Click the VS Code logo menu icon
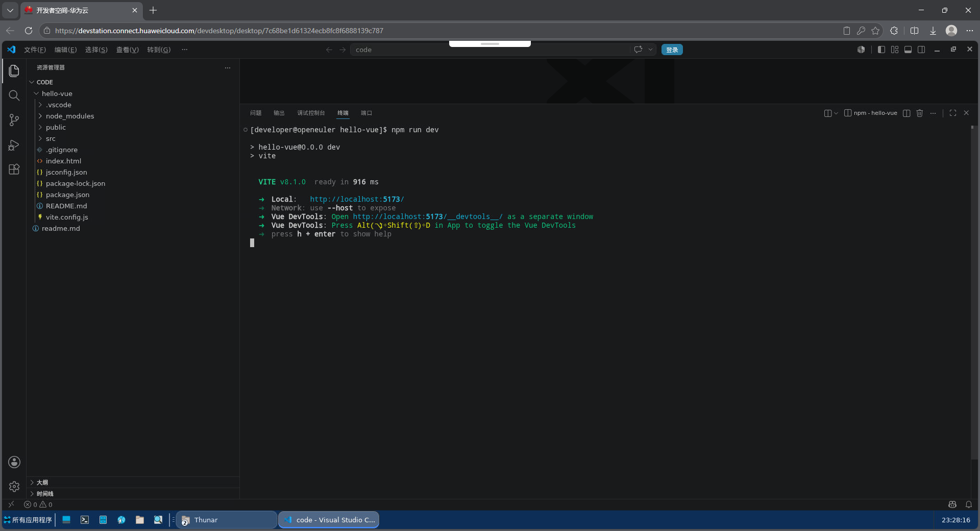The image size is (980, 531). (x=11, y=50)
